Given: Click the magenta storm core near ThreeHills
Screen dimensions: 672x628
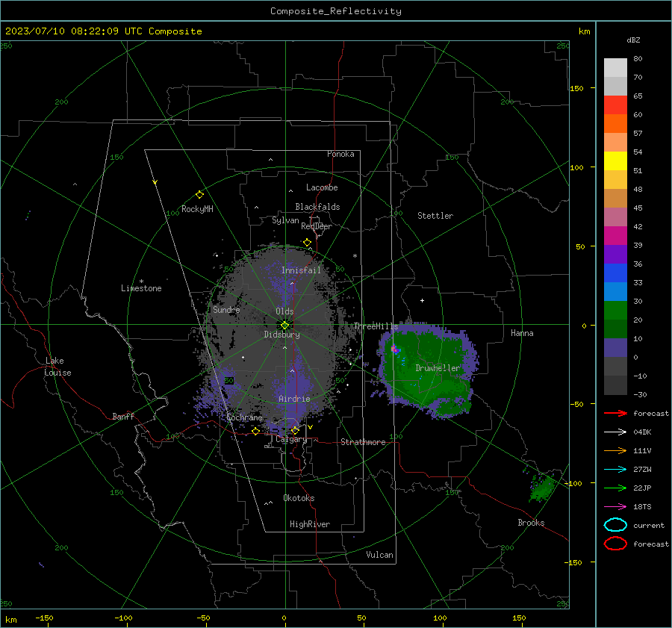Looking at the screenshot, I should click(395, 349).
